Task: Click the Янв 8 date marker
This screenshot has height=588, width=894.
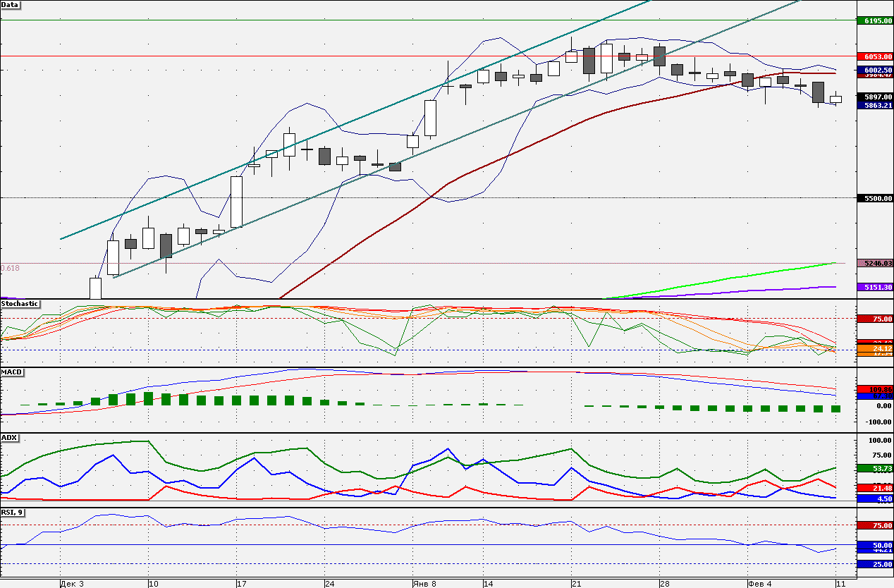Action: click(x=424, y=584)
